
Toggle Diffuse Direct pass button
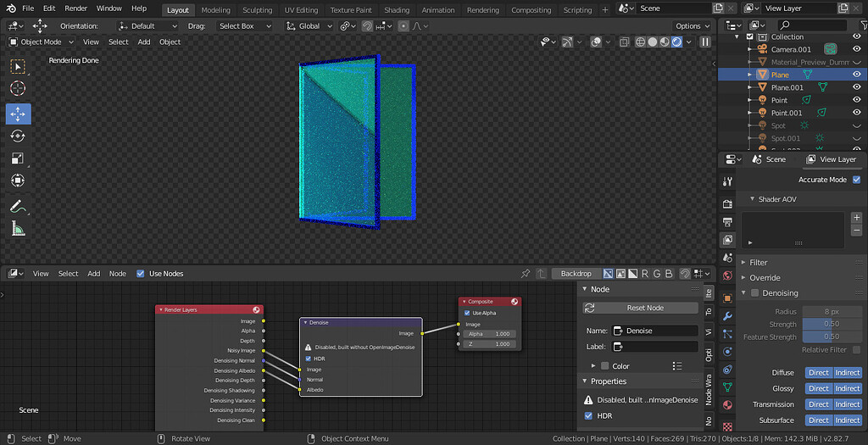pos(819,373)
